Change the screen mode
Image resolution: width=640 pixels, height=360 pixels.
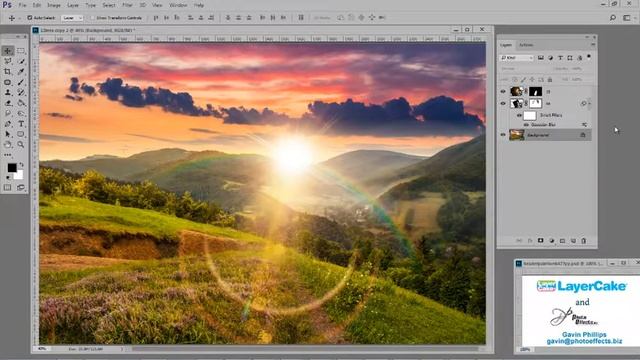(x=21, y=187)
